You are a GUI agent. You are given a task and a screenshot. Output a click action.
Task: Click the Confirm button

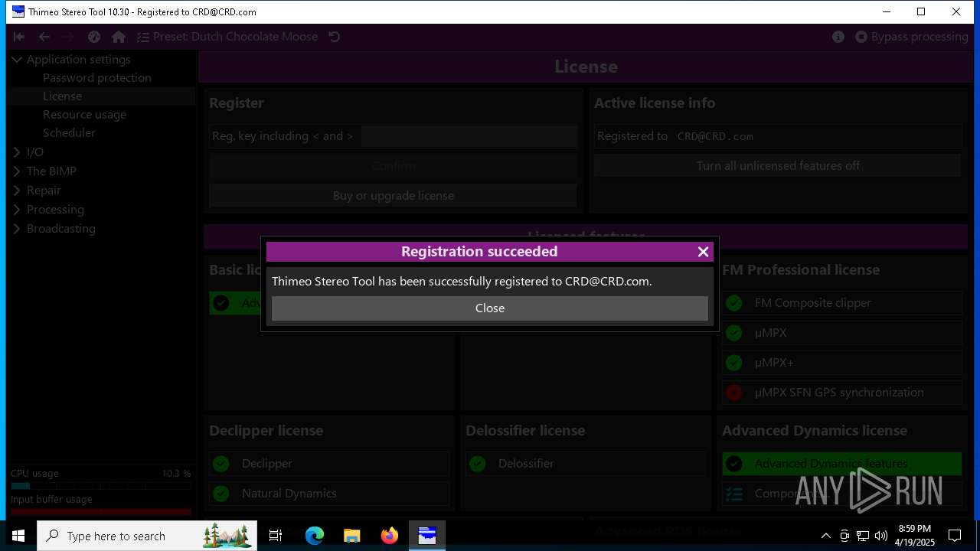(394, 166)
